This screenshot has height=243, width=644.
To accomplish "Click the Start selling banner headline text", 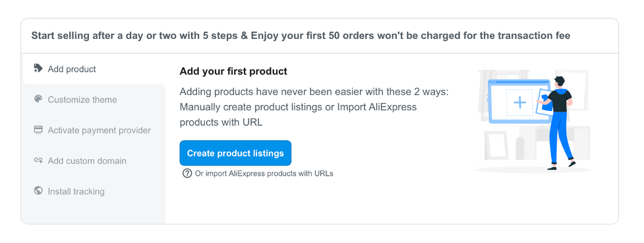I will pos(301,36).
